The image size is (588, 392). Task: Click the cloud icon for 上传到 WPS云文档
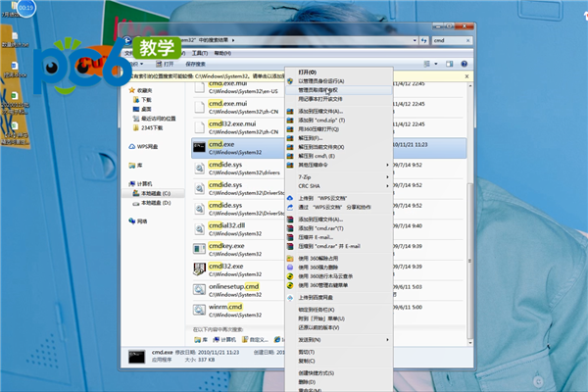(290, 198)
